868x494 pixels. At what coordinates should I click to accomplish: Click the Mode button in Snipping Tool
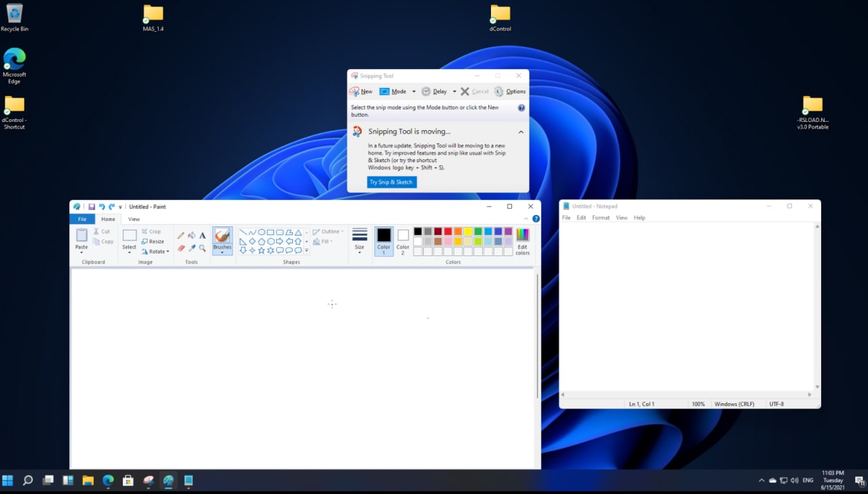(393, 91)
